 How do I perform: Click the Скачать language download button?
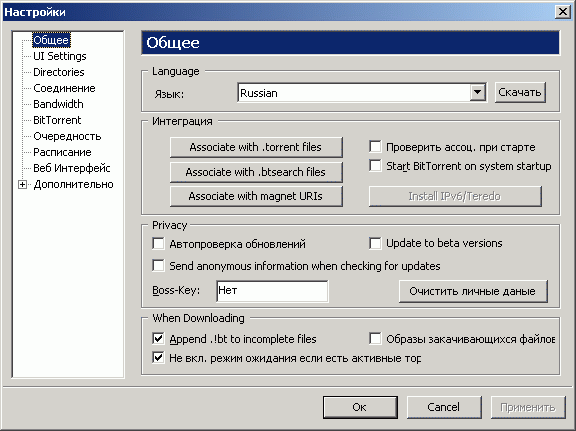pos(520,92)
